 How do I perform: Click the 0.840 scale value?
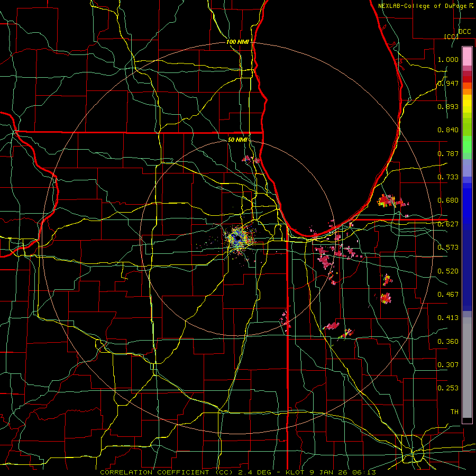[448, 130]
